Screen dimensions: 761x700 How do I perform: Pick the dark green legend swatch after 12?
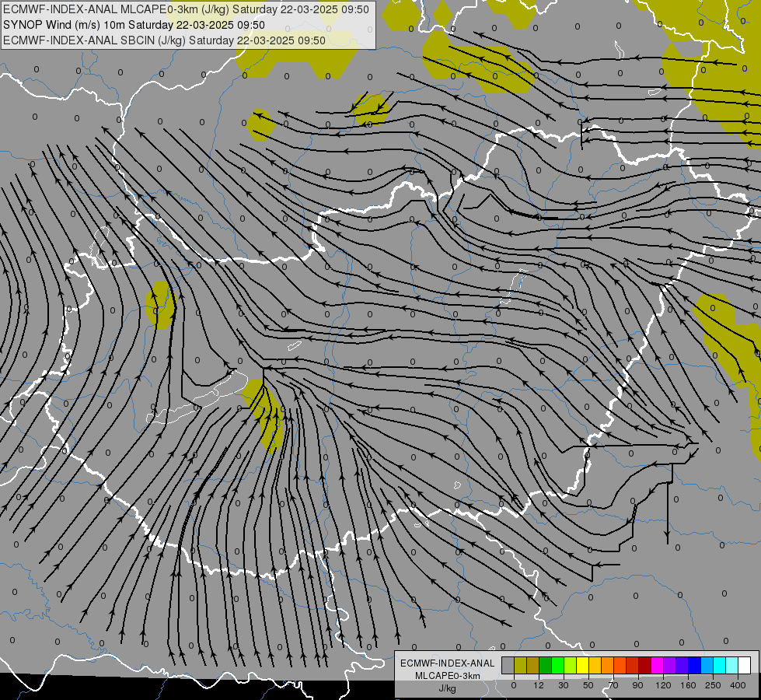click(545, 665)
